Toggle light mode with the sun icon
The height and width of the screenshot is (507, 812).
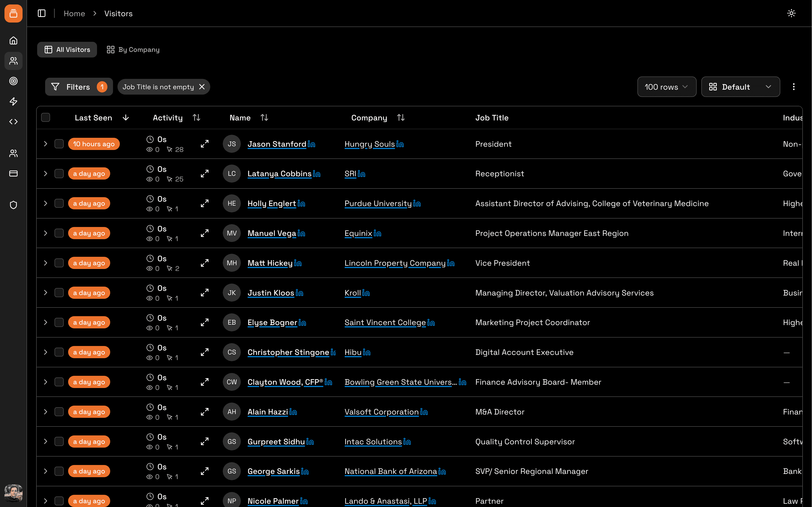pos(791,13)
